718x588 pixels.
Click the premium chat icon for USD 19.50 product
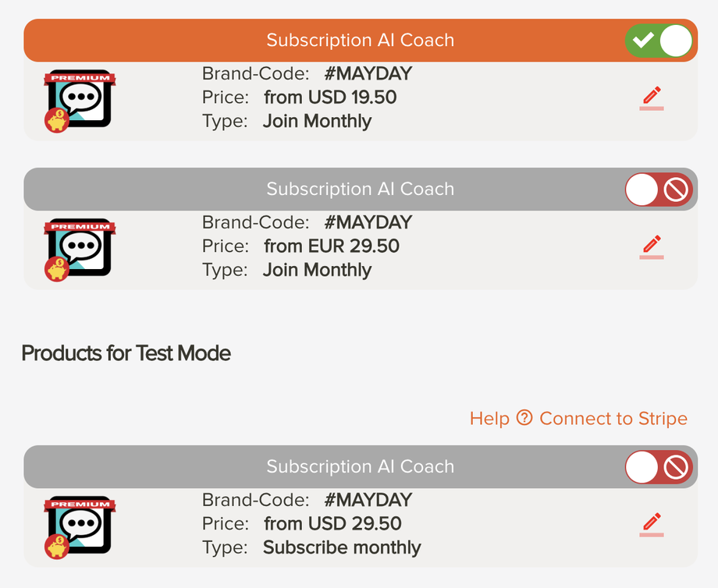pyautogui.click(x=80, y=101)
